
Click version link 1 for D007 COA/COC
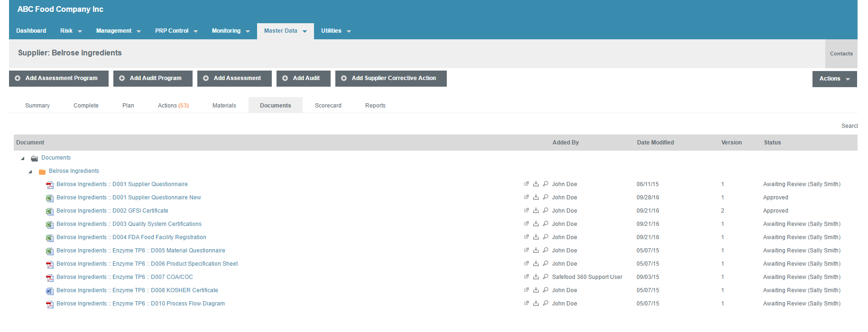(722, 277)
